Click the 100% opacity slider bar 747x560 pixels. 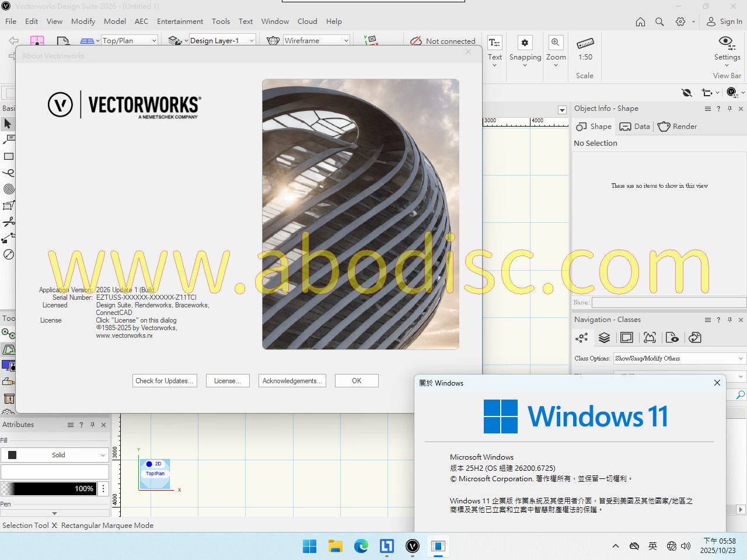point(54,489)
